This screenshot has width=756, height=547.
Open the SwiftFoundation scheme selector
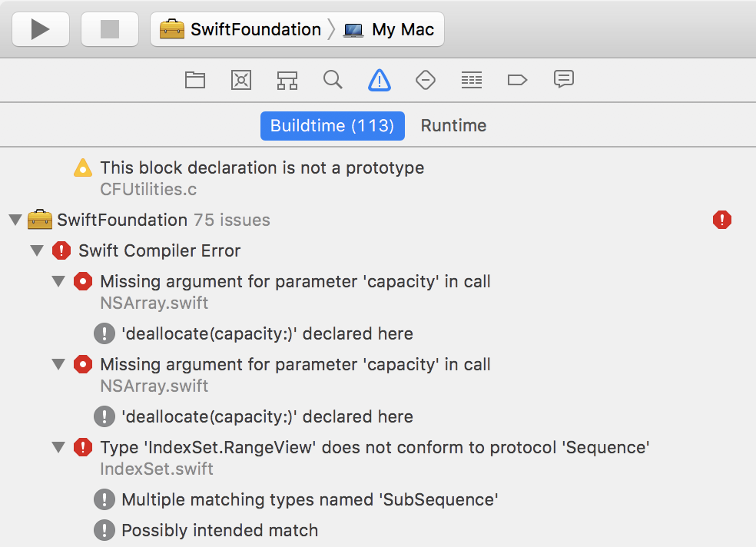[x=241, y=29]
